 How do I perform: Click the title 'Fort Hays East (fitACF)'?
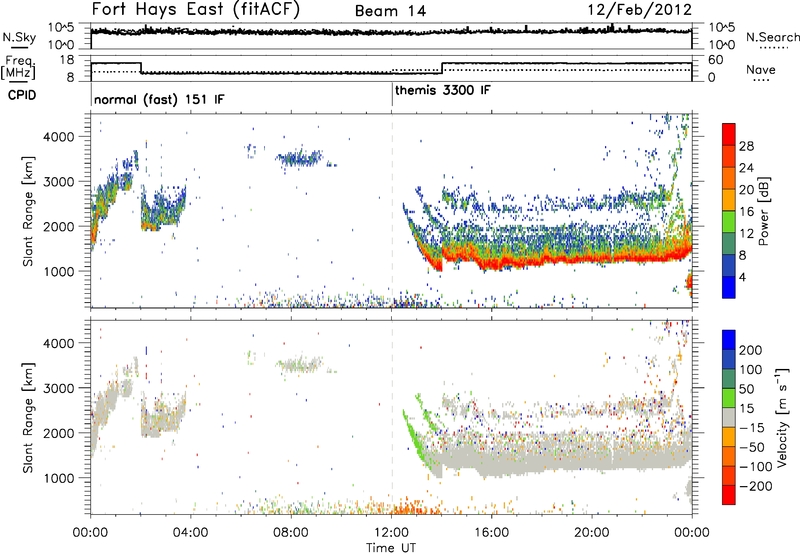click(196, 9)
